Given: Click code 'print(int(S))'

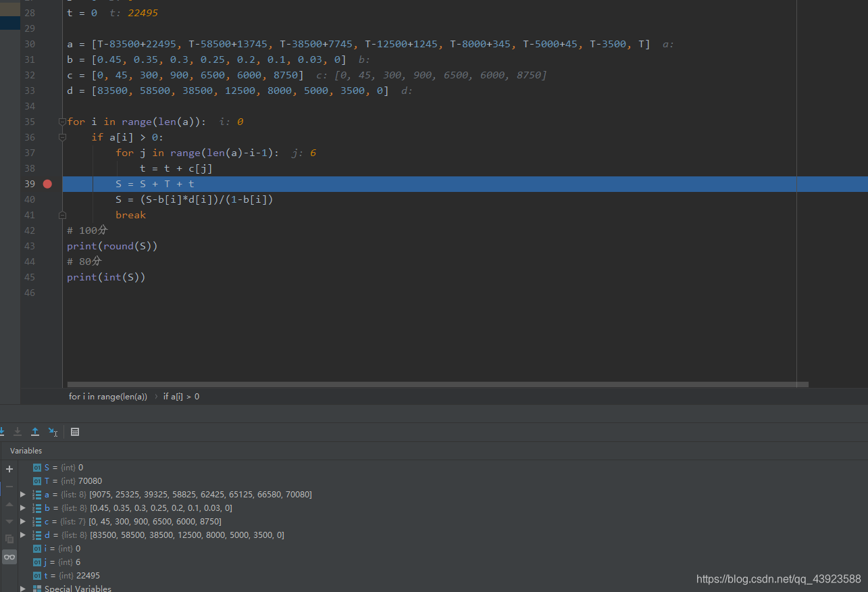Looking at the screenshot, I should tap(106, 277).
